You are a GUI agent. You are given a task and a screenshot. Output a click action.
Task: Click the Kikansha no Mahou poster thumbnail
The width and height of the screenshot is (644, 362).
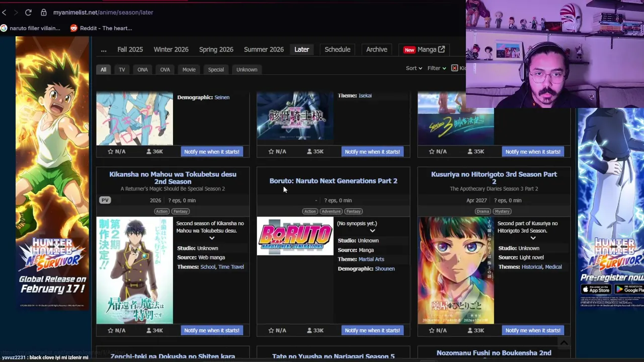[134, 270]
